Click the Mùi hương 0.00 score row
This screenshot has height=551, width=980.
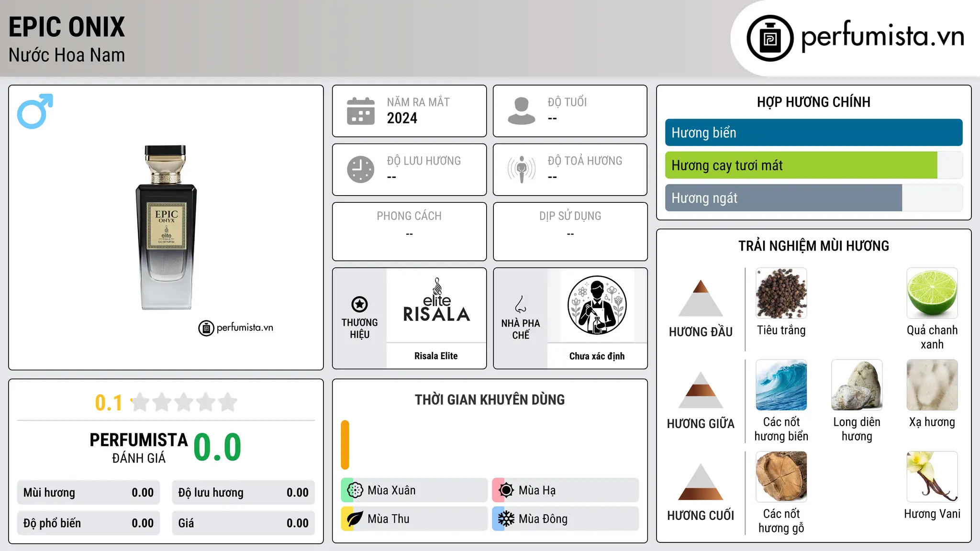(89, 493)
